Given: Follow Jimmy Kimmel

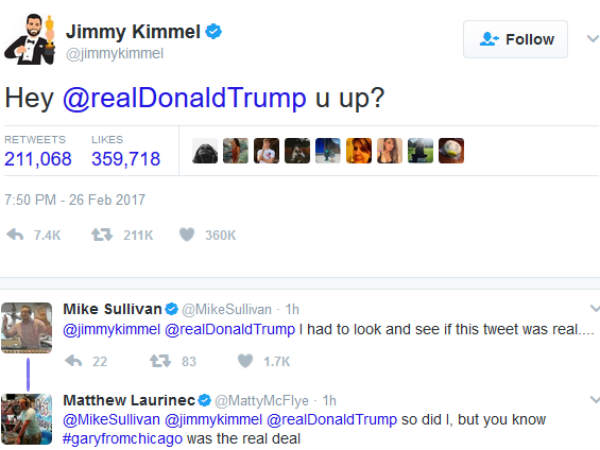Looking at the screenshot, I should (x=516, y=39).
